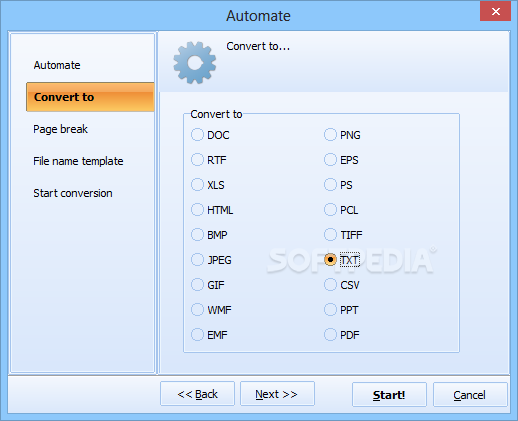The image size is (518, 421).
Task: Pick the WMF radio button
Action: pos(197,310)
